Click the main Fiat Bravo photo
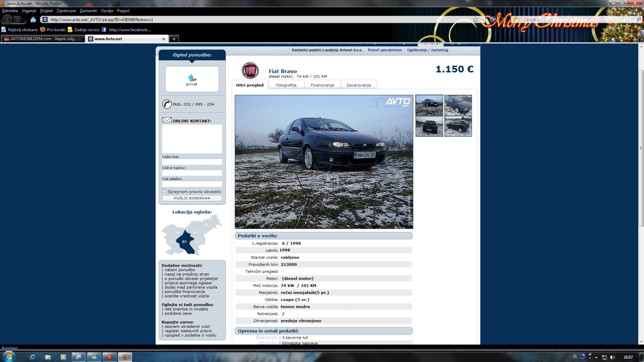The height and width of the screenshot is (362, 644). [324, 162]
